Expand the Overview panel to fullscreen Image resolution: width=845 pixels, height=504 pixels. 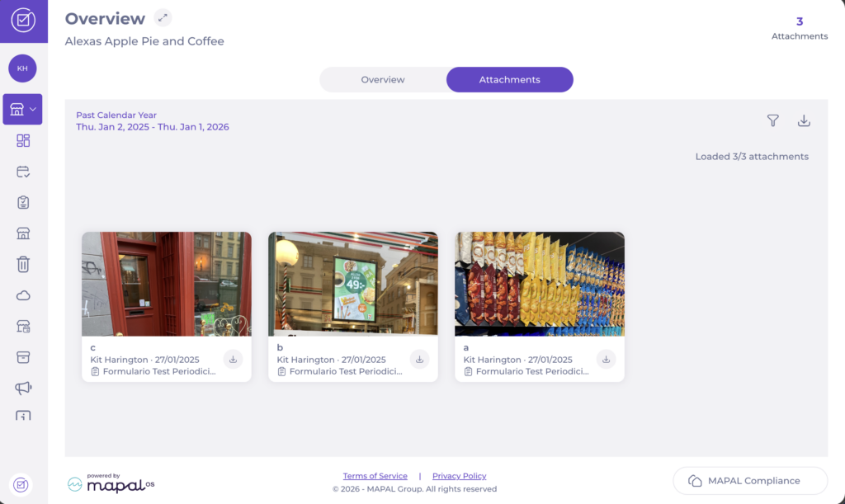coord(163,18)
